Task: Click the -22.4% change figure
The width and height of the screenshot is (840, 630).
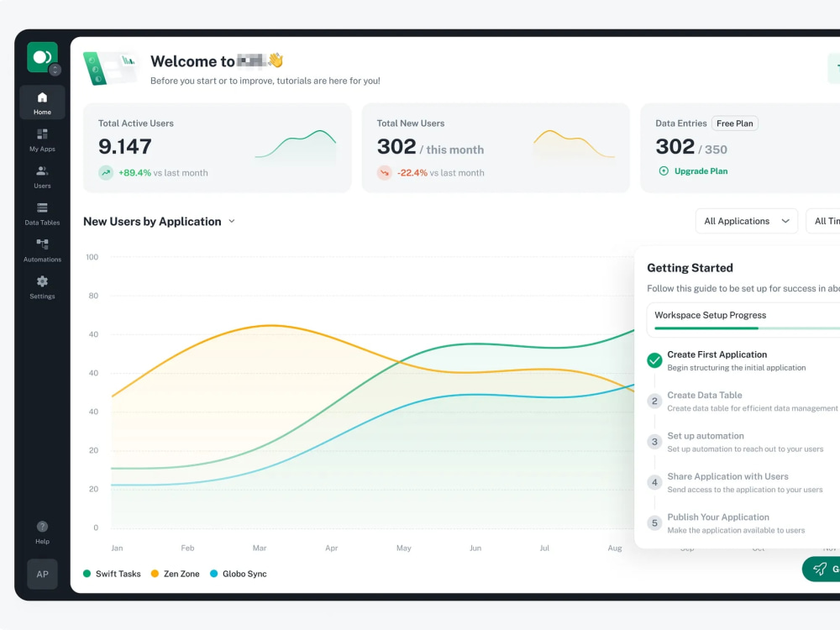Action: (x=412, y=173)
